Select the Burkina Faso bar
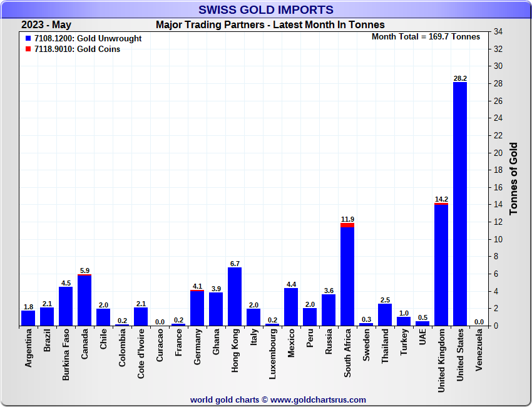The height and width of the screenshot is (407, 532). (66, 306)
